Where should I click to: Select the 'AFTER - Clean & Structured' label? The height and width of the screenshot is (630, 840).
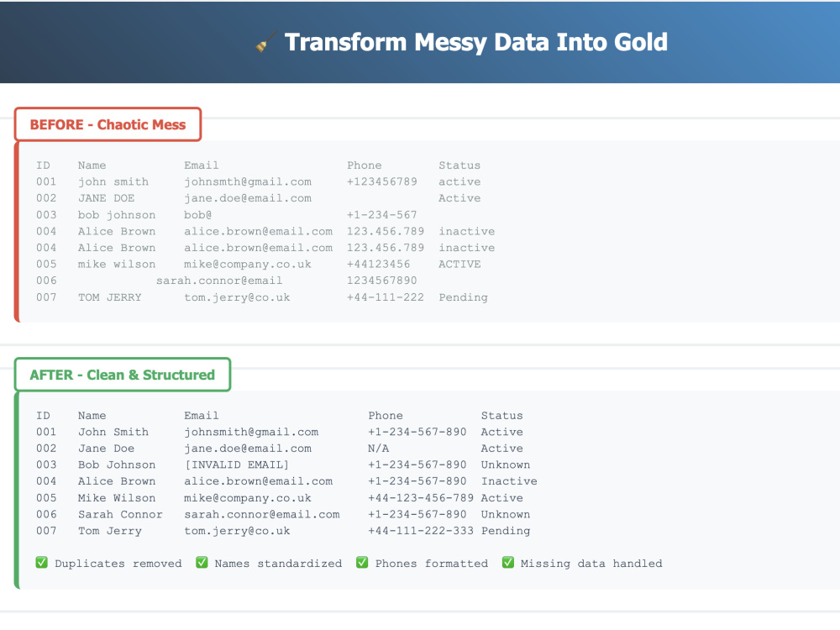pos(122,375)
